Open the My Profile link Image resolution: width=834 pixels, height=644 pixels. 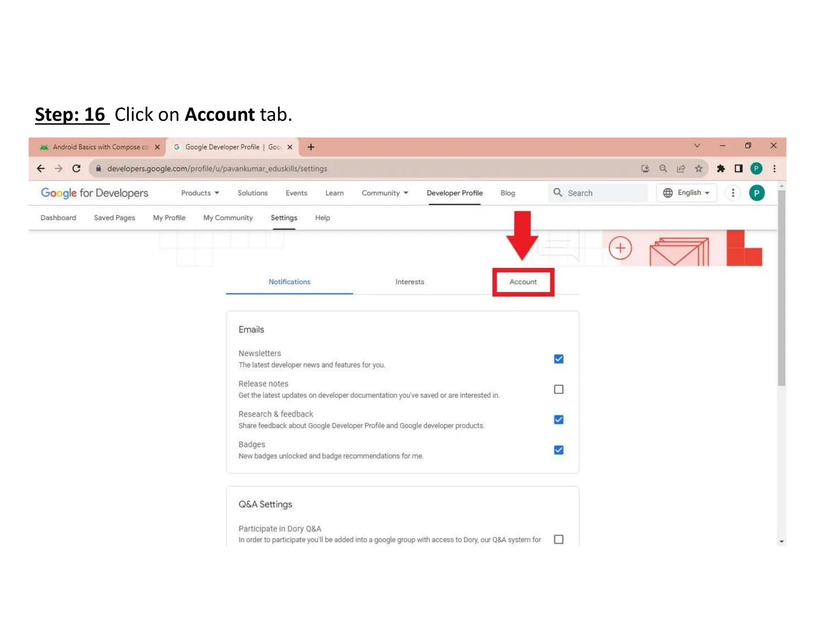click(x=169, y=218)
